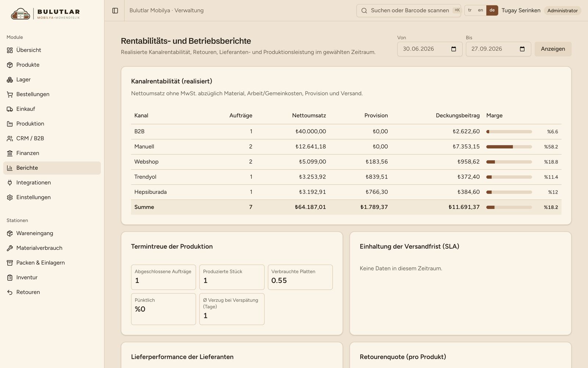Viewport: 588px width, 368px height.
Task: Click the Einkauf truck icon
Action: pos(10,109)
